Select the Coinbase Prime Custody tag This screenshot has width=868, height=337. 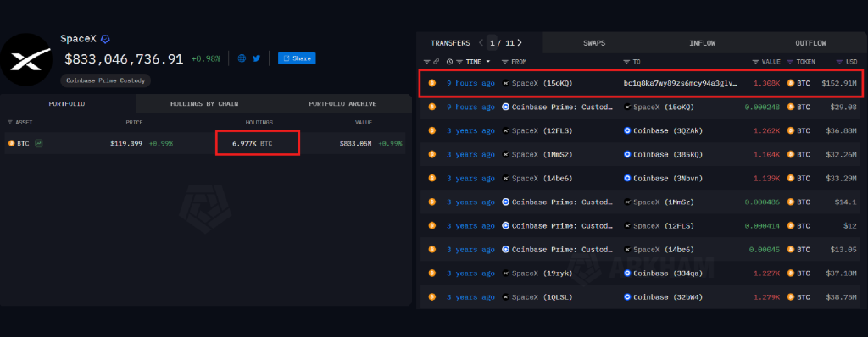106,80
